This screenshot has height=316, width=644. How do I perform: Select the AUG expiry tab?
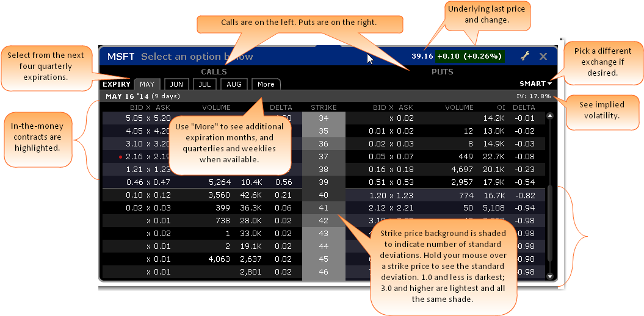point(234,84)
